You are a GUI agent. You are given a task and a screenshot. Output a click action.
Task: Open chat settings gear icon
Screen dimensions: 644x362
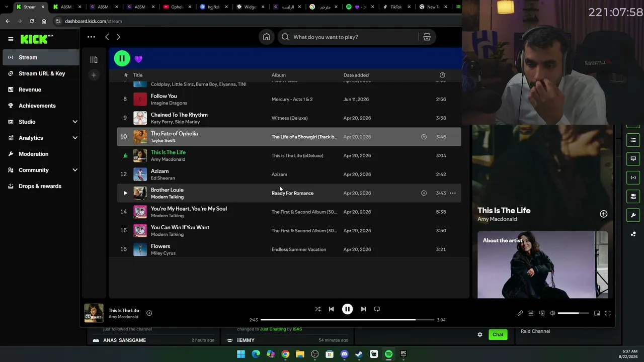480,335
